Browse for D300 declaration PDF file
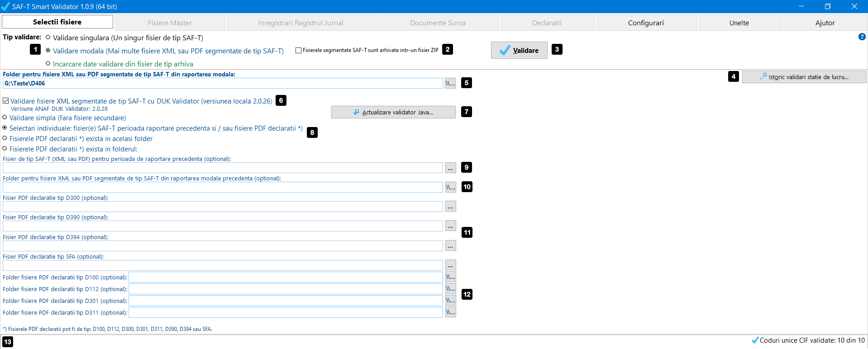Screen dimensions: 868x349 tap(450, 207)
